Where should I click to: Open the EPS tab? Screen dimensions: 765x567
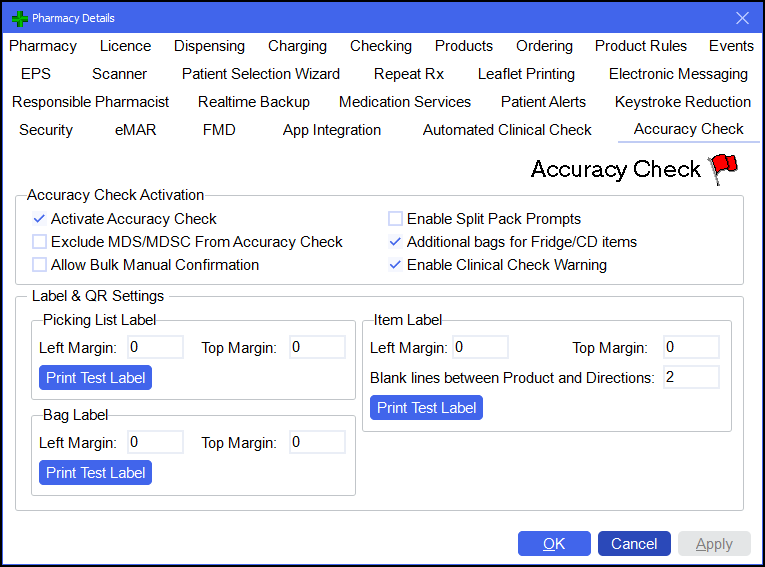click(36, 74)
